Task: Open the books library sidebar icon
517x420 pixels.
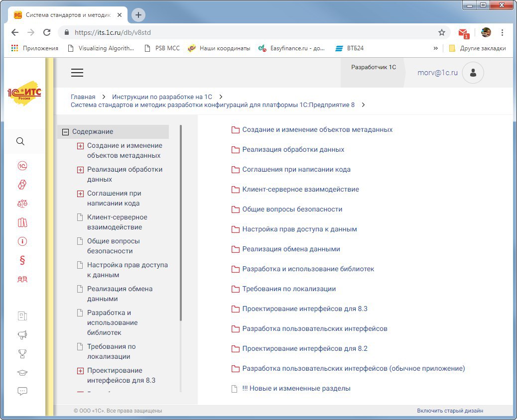Action: point(22,222)
